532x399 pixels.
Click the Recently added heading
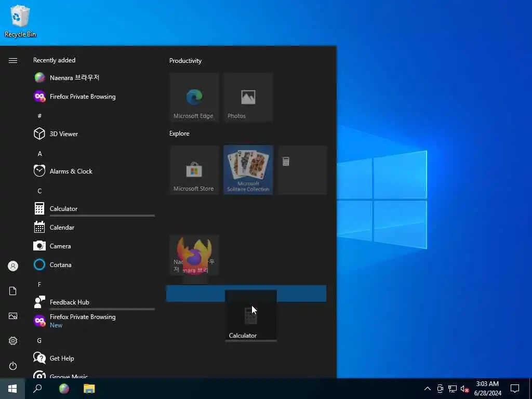(x=54, y=60)
